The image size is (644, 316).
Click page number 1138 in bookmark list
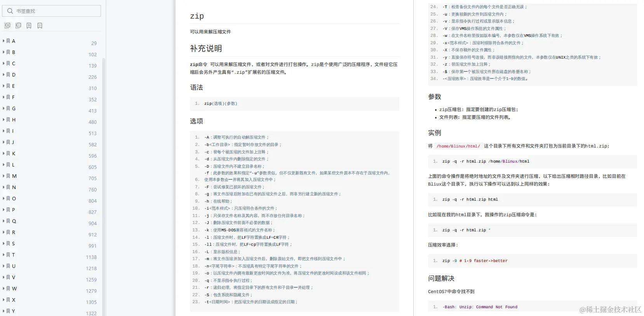(91, 257)
